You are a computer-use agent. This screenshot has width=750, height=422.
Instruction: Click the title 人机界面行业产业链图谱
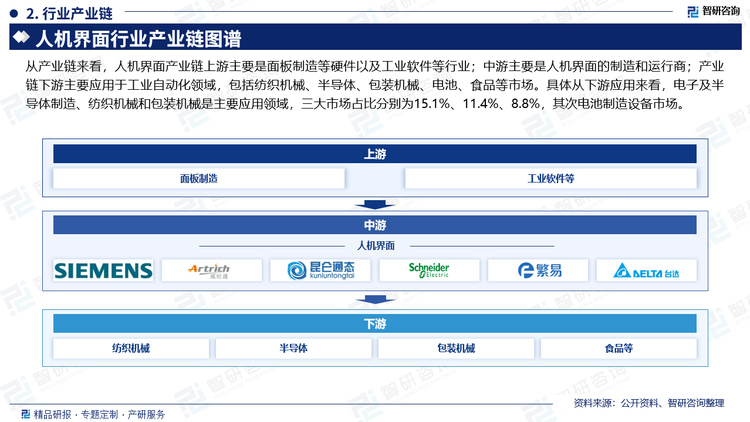pyautogui.click(x=139, y=38)
